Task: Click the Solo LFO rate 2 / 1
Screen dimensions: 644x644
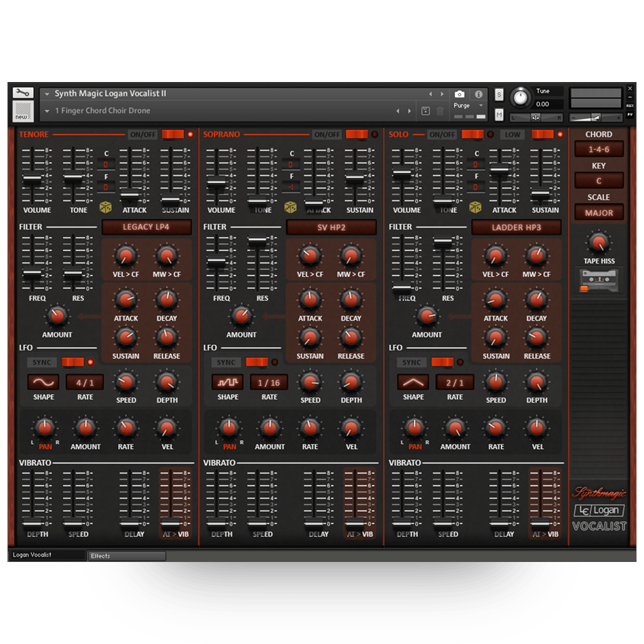Action: click(x=455, y=382)
